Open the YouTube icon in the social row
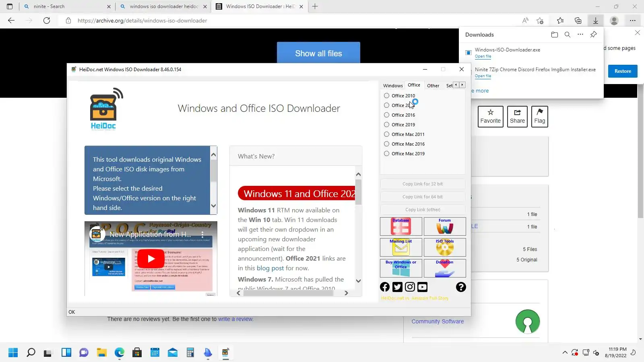644x362 pixels. pyautogui.click(x=422, y=287)
